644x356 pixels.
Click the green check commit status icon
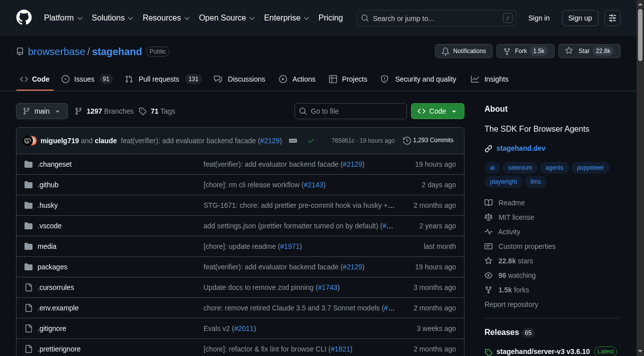pyautogui.click(x=311, y=141)
